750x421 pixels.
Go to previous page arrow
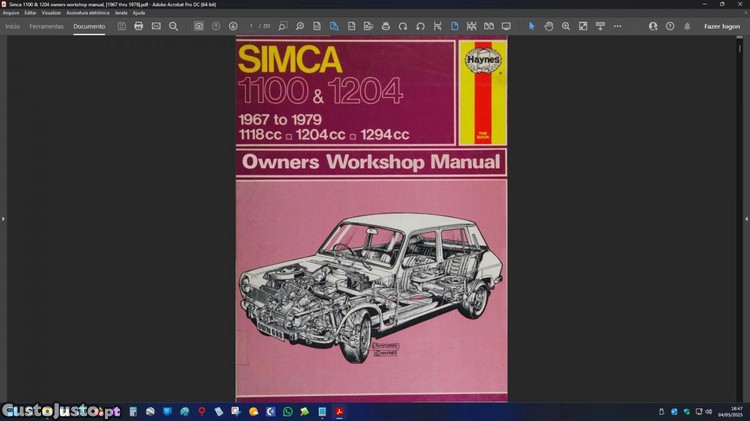point(216,26)
